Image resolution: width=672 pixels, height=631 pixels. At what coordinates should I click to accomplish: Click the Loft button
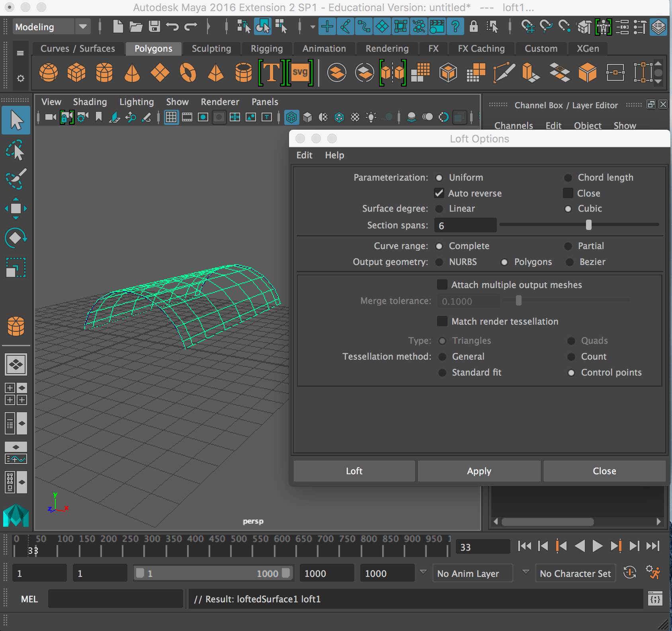point(354,471)
